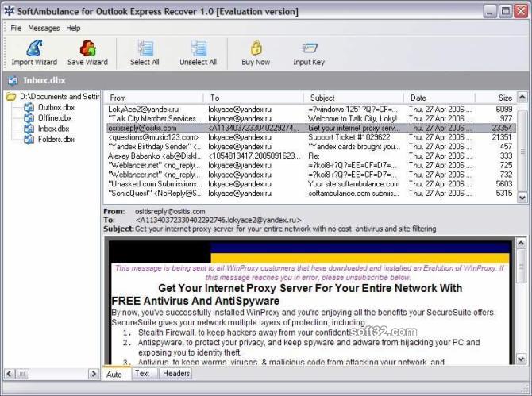Click Unselect All toolbar icon
This screenshot has width=532, height=396.
[x=199, y=48]
